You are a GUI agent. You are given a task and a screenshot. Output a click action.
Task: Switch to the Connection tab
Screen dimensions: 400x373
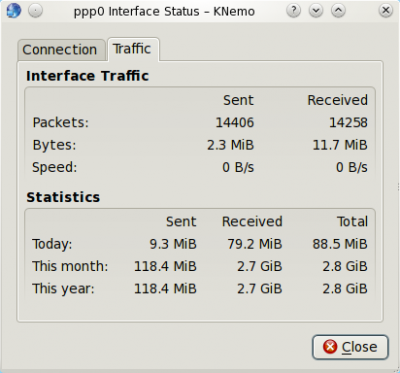[x=62, y=50]
